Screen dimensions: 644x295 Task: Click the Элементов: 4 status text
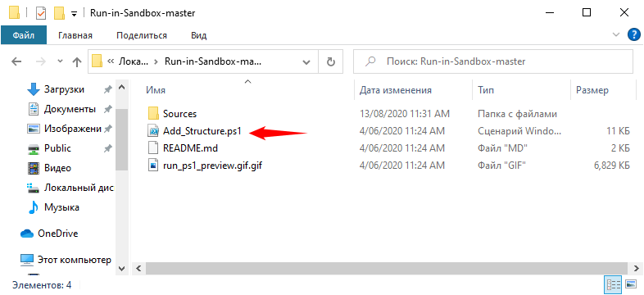[42, 284]
